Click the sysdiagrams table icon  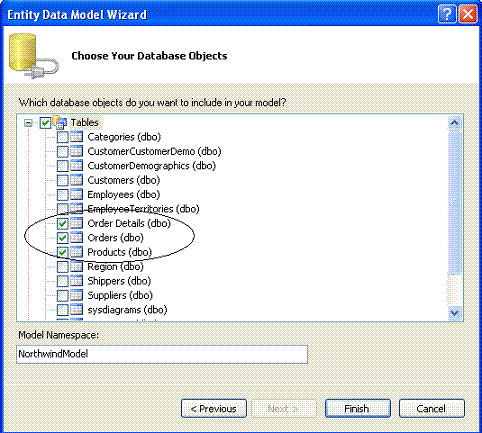coord(77,310)
